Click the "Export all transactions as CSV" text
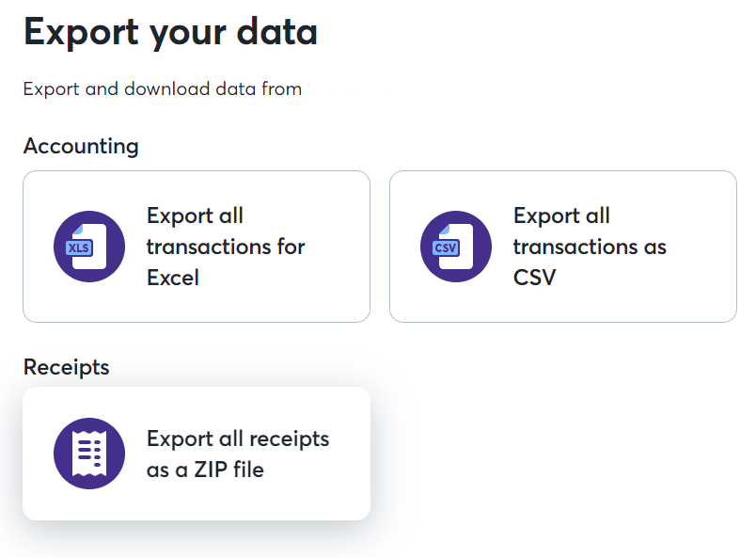Viewport: 756px width, 558px height. pyautogui.click(x=590, y=247)
